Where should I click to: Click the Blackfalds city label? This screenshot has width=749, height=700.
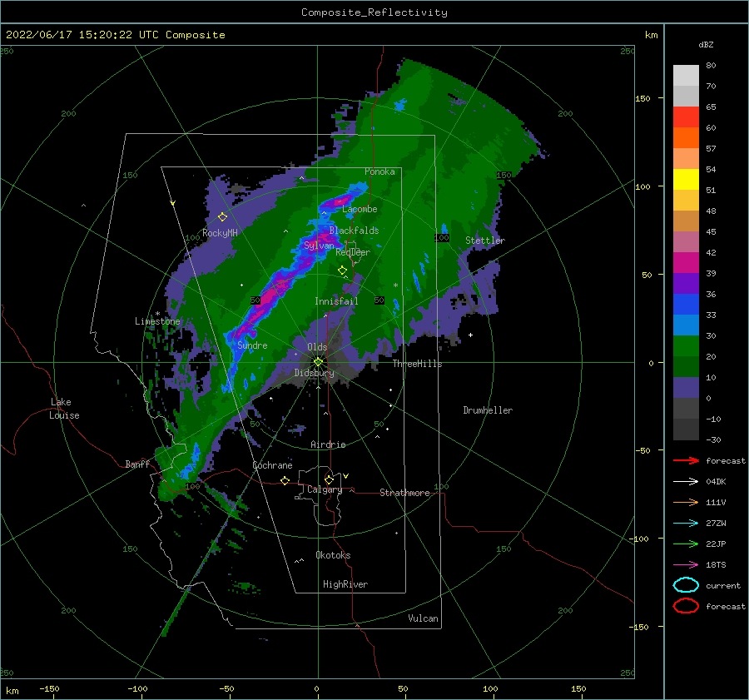click(x=354, y=231)
